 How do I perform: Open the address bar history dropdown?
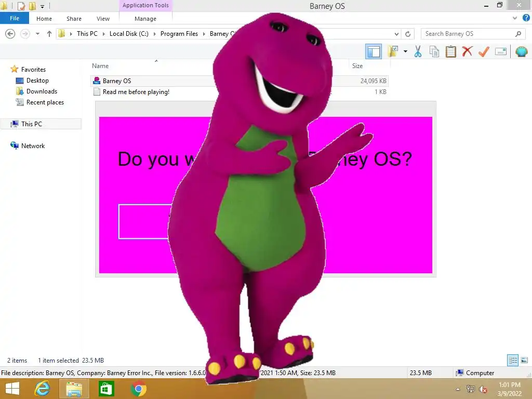[x=396, y=34]
